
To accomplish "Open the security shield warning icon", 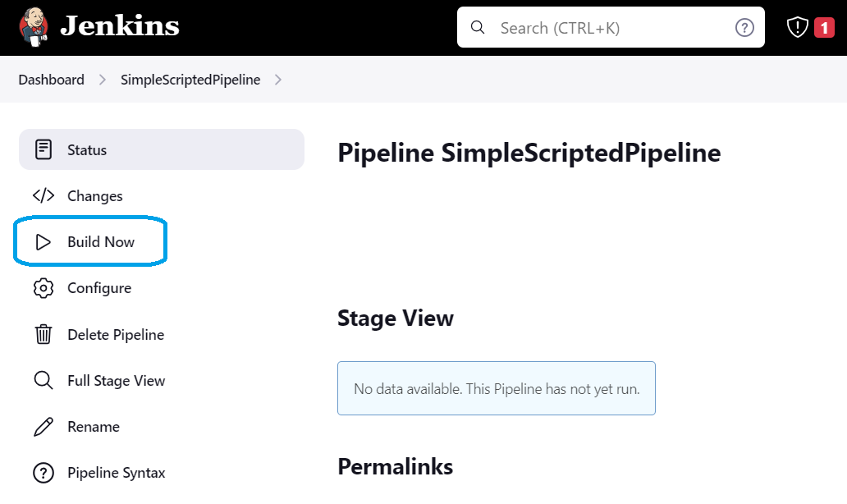I will [x=797, y=27].
